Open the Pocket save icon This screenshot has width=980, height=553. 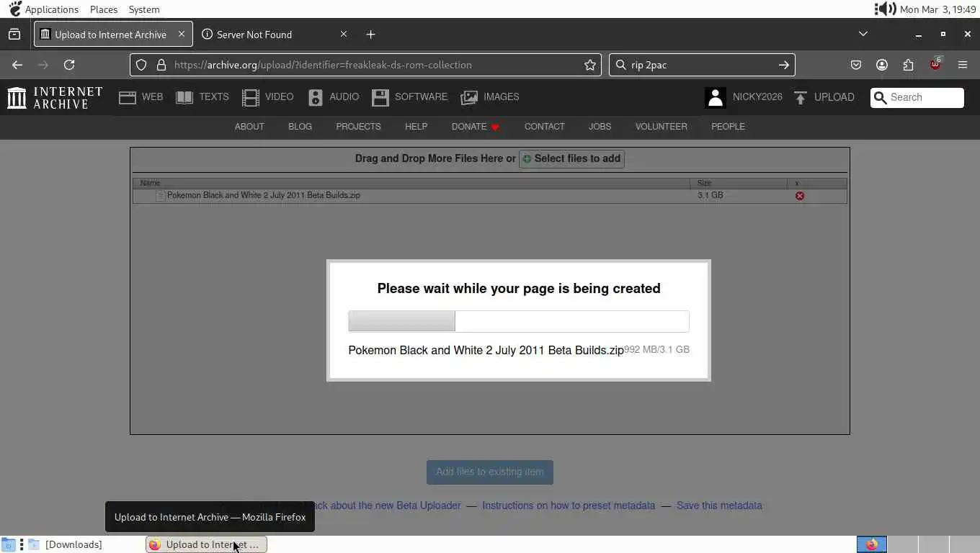(x=856, y=65)
